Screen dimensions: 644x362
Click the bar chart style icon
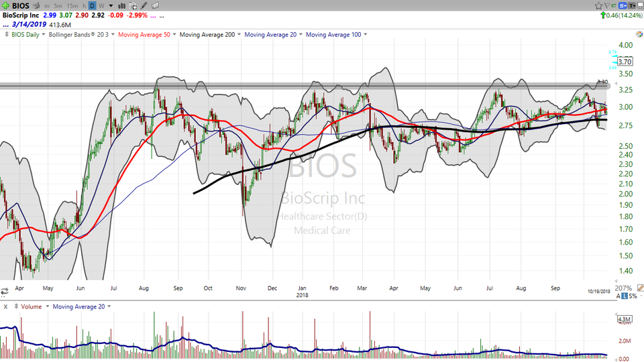click(121, 6)
